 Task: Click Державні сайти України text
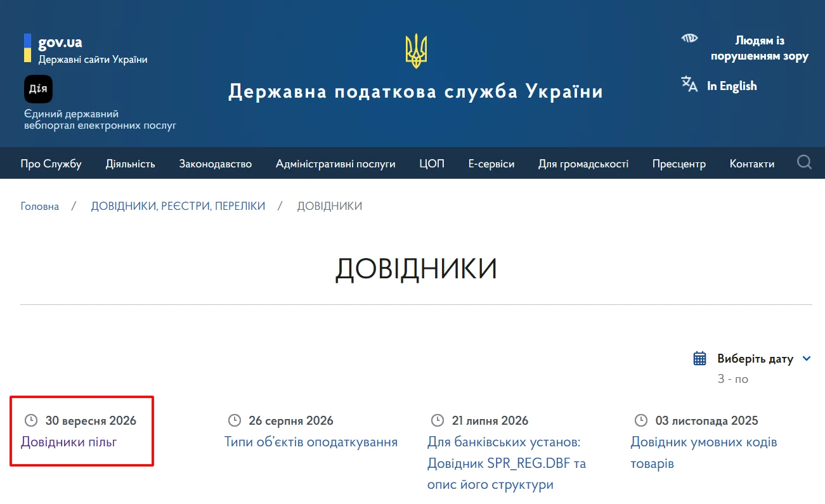point(93,60)
